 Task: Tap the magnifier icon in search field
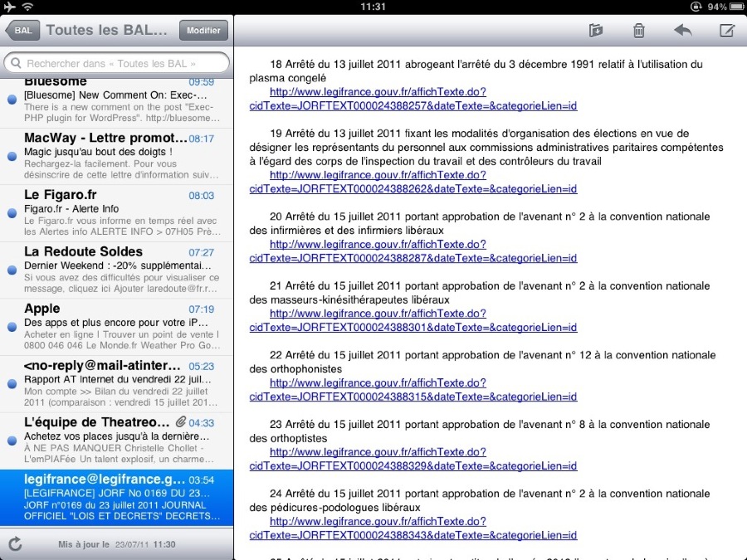point(16,63)
